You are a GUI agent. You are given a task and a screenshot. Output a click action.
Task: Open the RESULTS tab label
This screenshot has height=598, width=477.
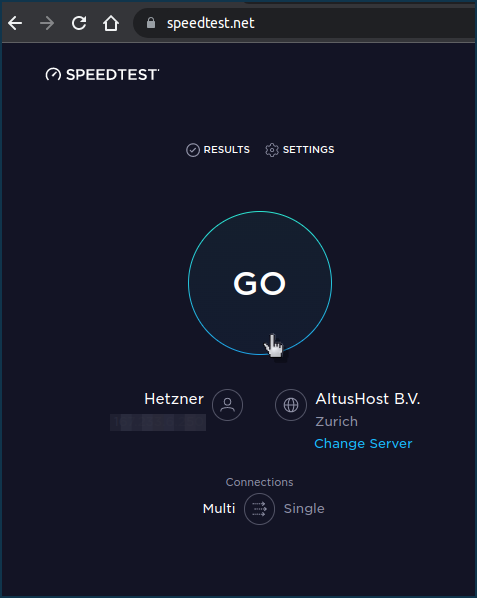227,150
